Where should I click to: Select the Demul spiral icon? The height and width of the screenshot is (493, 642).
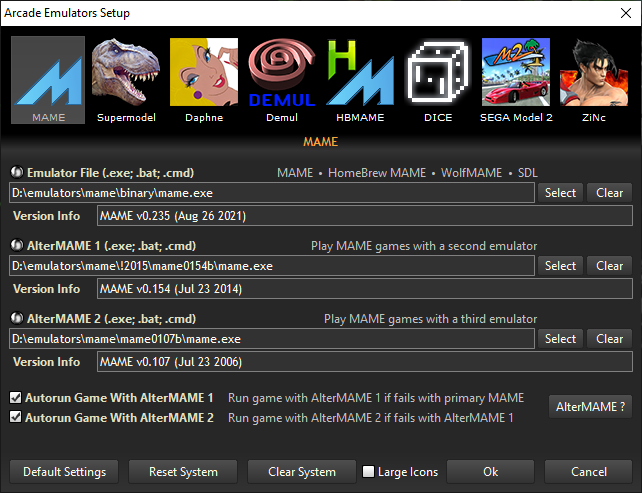pos(281,80)
